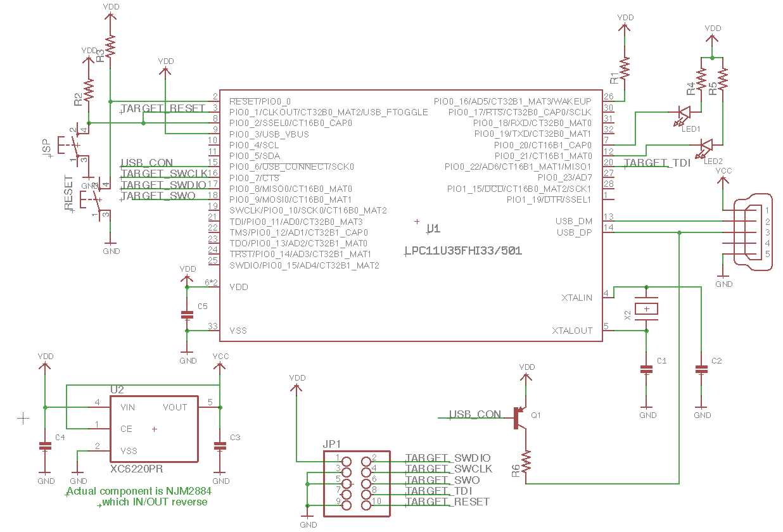Select capacitor C3 symbol
The width and height of the screenshot is (783, 532).
(x=220, y=445)
